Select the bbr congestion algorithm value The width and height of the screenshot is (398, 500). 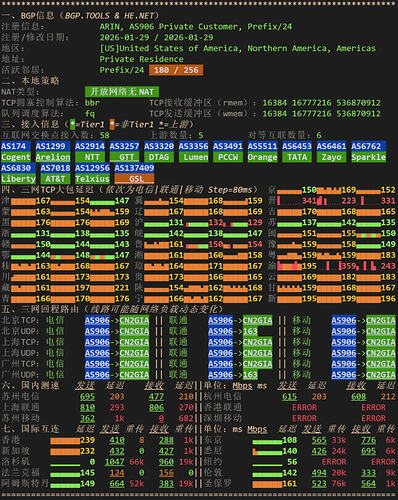[92, 103]
